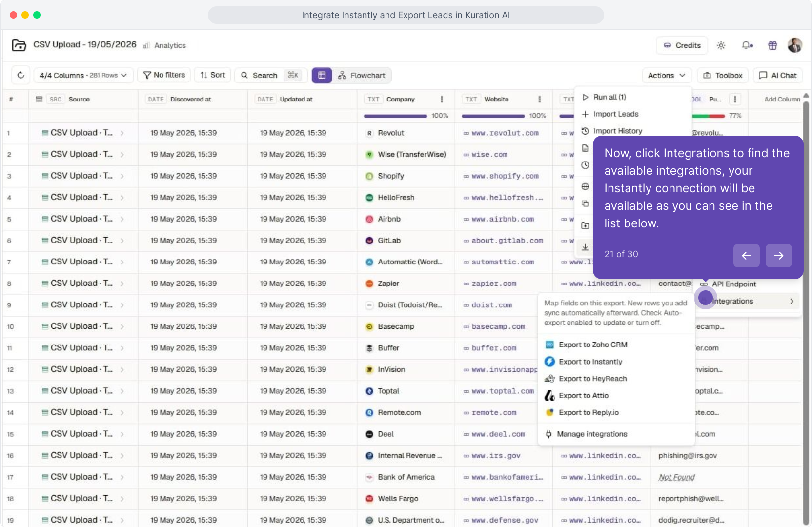The image size is (812, 527).
Task: Open the No filters button
Action: pyautogui.click(x=164, y=75)
